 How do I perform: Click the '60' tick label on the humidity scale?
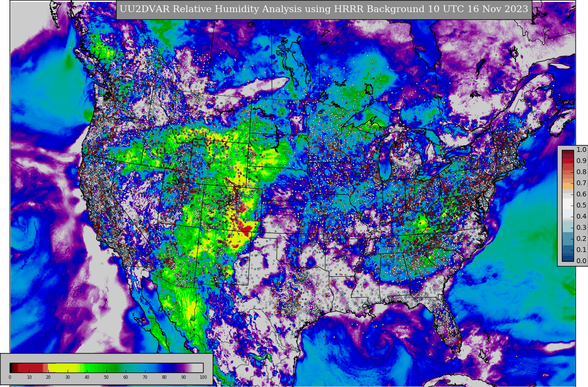pos(126,377)
